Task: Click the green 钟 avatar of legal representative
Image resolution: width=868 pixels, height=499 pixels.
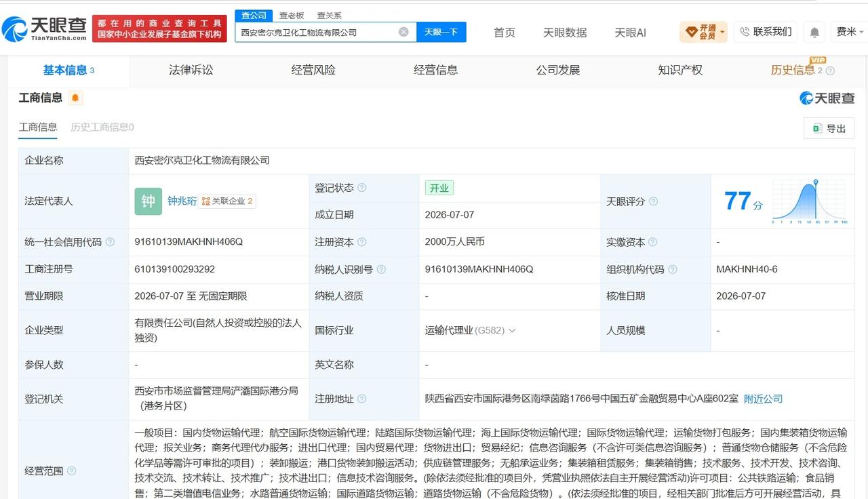Action: [148, 201]
